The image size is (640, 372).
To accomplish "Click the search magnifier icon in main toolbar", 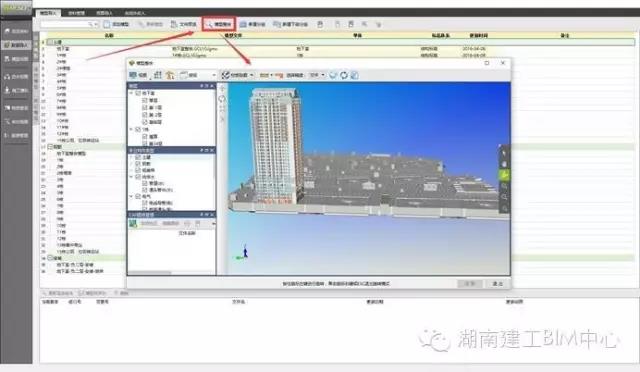I will click(x=90, y=25).
